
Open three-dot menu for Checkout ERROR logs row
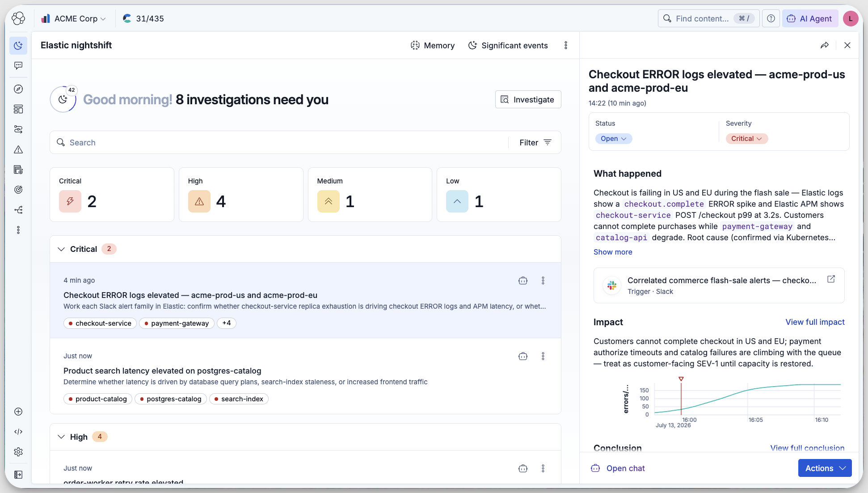click(543, 280)
